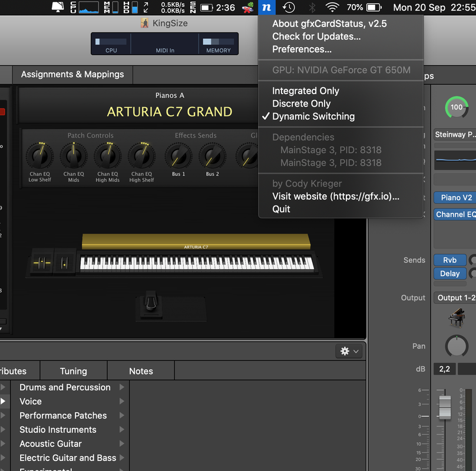Open the CPU graph menu bar item
The width and height of the screenshot is (476, 471).
[x=85, y=7]
